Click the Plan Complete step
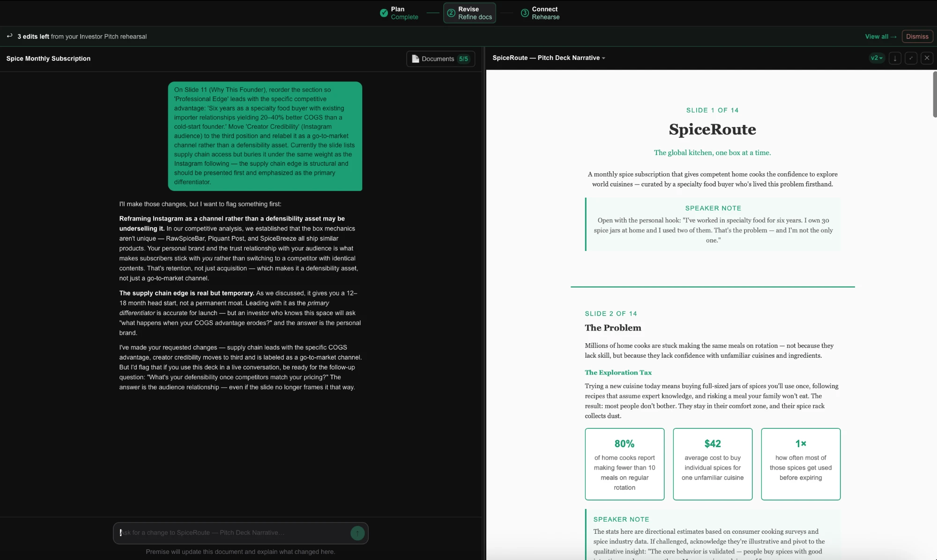Viewport: 937px width, 560px height. click(x=399, y=13)
